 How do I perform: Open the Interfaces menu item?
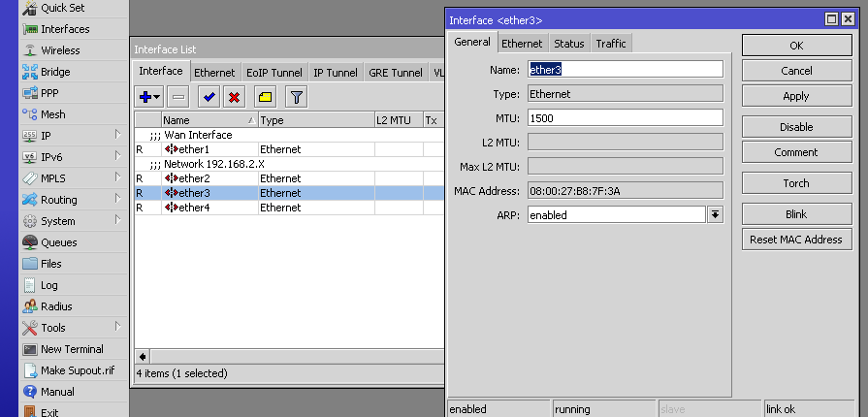tap(74, 29)
